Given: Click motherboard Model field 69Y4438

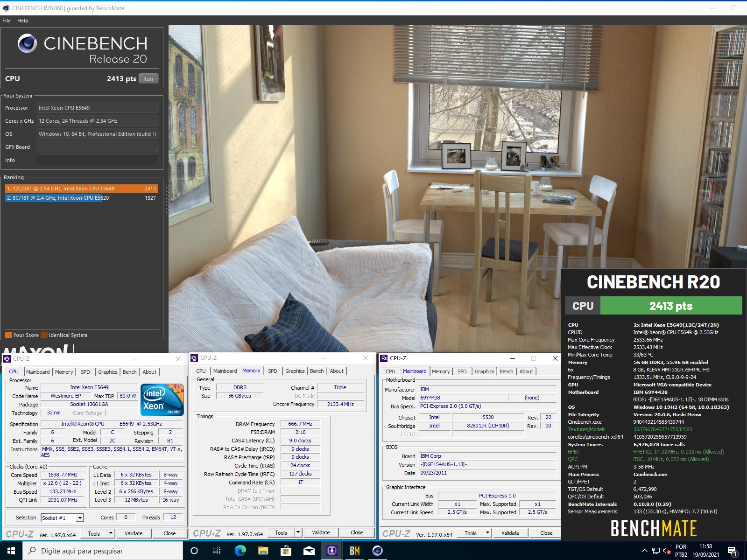Looking at the screenshot, I should point(463,398).
